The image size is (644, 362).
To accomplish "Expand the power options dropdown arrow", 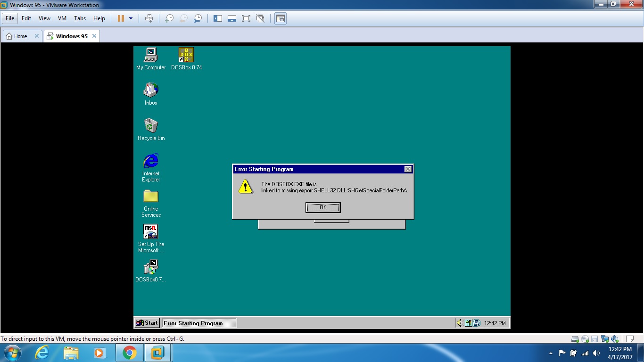I will tap(131, 18).
